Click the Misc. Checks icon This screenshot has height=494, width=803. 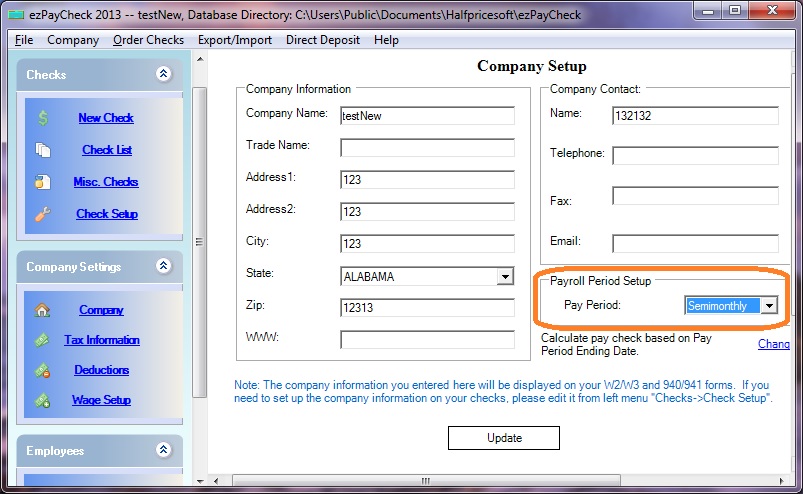43,182
